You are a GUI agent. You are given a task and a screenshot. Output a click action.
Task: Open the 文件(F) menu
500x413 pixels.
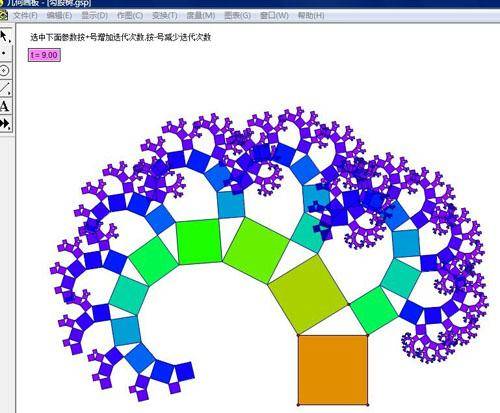coord(25,16)
